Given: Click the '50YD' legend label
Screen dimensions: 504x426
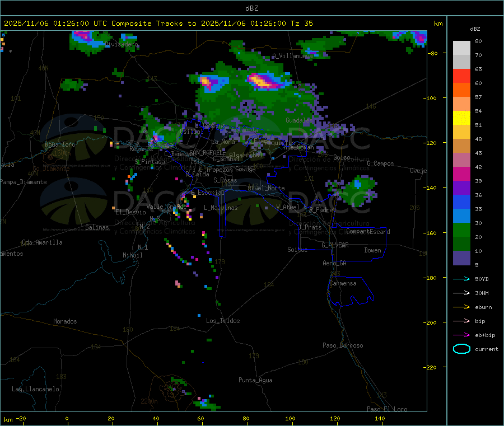Looking at the screenshot, I should [x=482, y=279].
